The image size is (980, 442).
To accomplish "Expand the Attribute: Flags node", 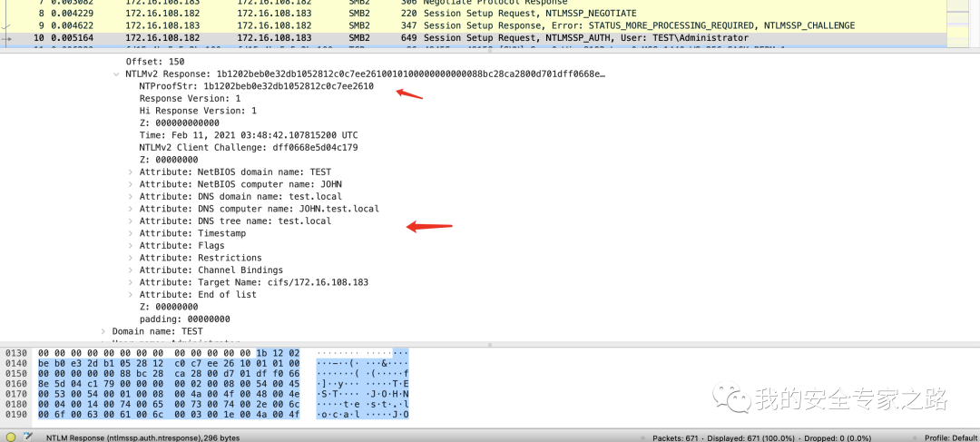I will click(x=130, y=246).
